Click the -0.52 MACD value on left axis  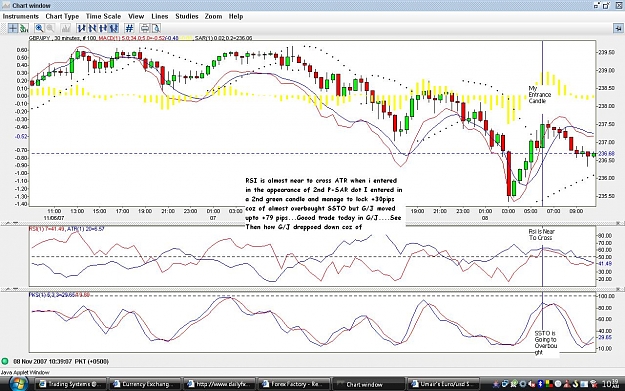click(21, 136)
